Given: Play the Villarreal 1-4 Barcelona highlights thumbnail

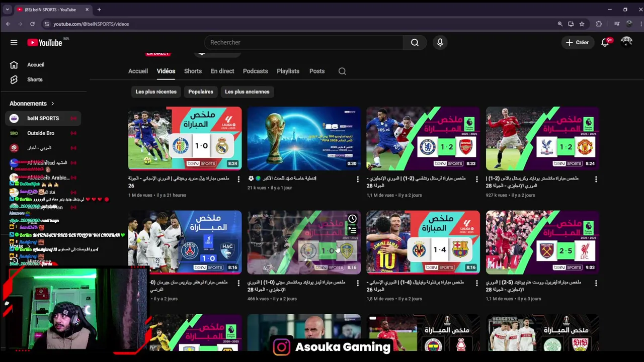Looking at the screenshot, I should pos(423,242).
